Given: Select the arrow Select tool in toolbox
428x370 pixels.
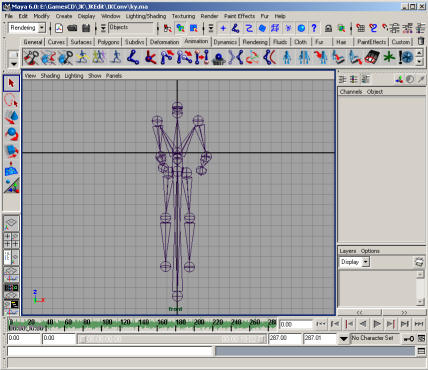Looking at the screenshot, I should [11, 83].
